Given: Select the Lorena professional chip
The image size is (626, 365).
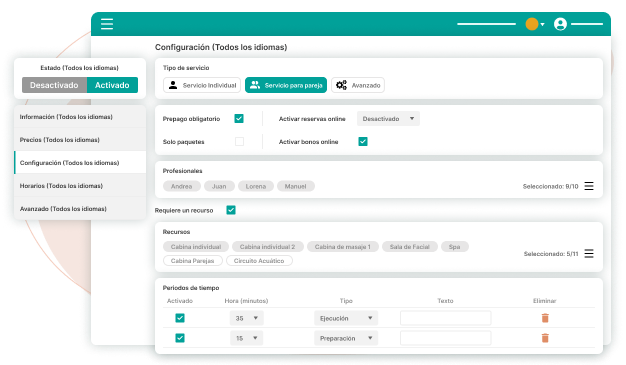Looking at the screenshot, I should tap(256, 186).
